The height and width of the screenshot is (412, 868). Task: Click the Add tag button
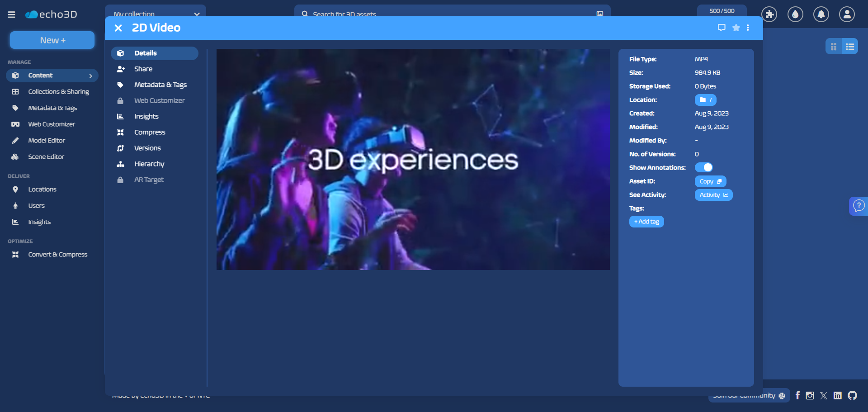click(x=646, y=222)
